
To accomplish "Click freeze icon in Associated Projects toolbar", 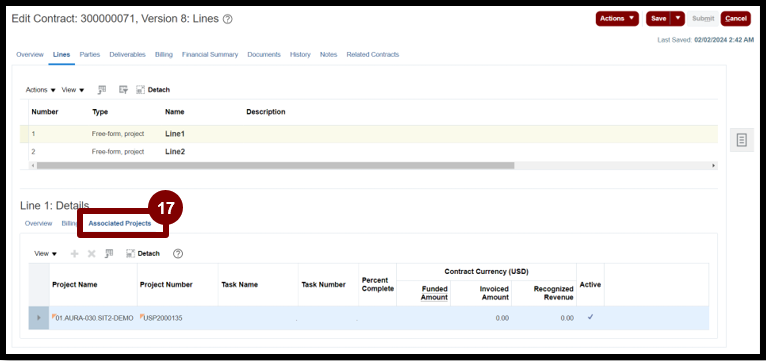I will [x=109, y=254].
